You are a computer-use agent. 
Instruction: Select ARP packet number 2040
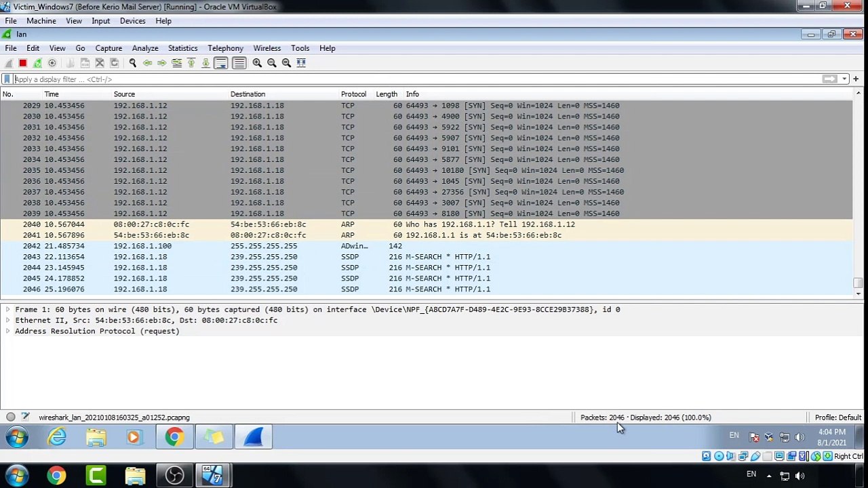[426, 224]
